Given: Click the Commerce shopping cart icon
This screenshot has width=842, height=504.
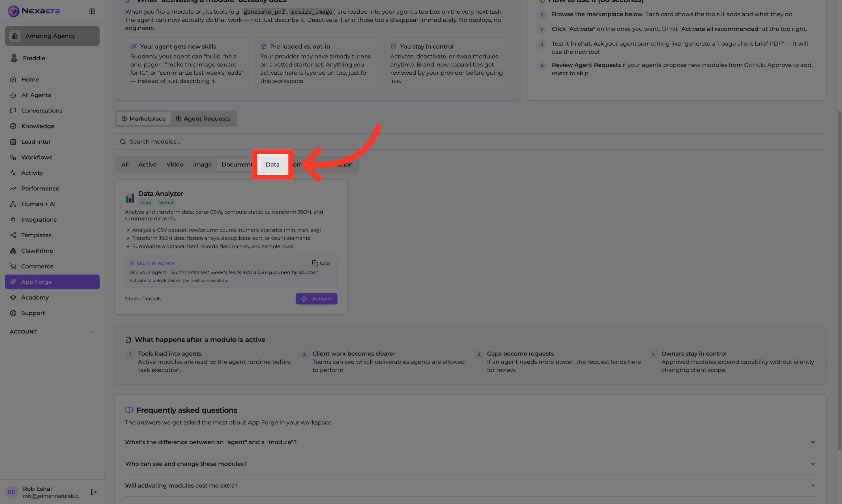Looking at the screenshot, I should (13, 266).
